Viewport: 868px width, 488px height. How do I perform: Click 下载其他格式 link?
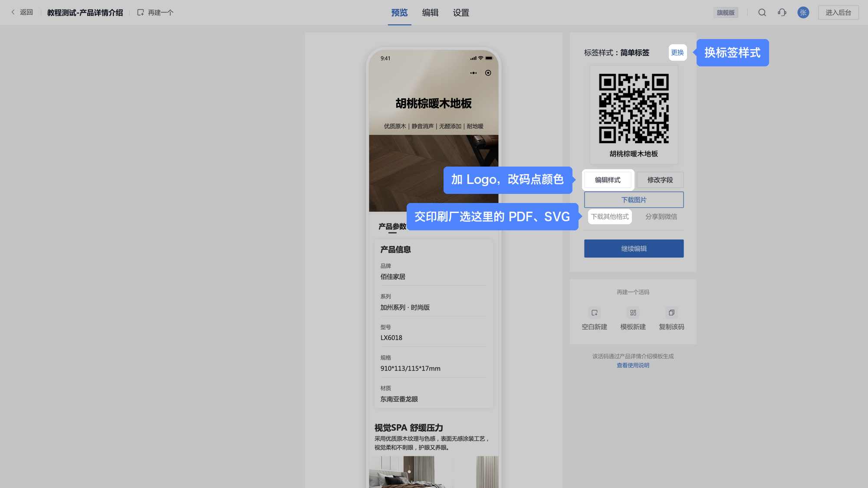(610, 216)
